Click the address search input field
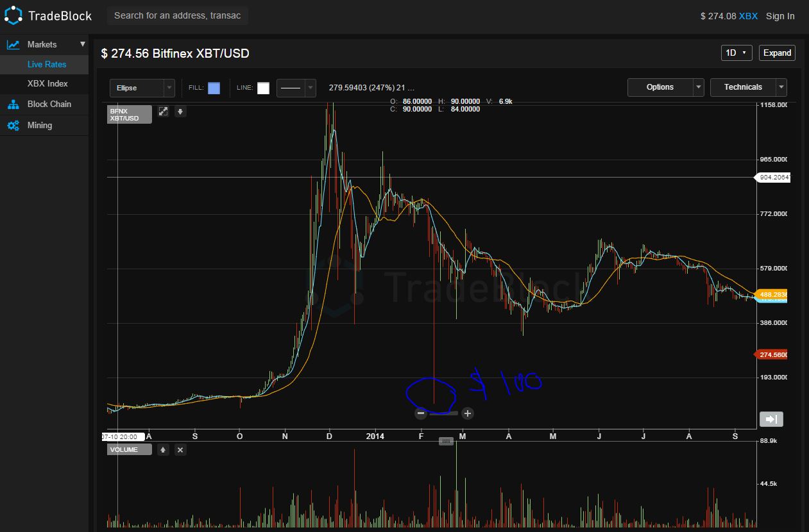 [x=178, y=15]
